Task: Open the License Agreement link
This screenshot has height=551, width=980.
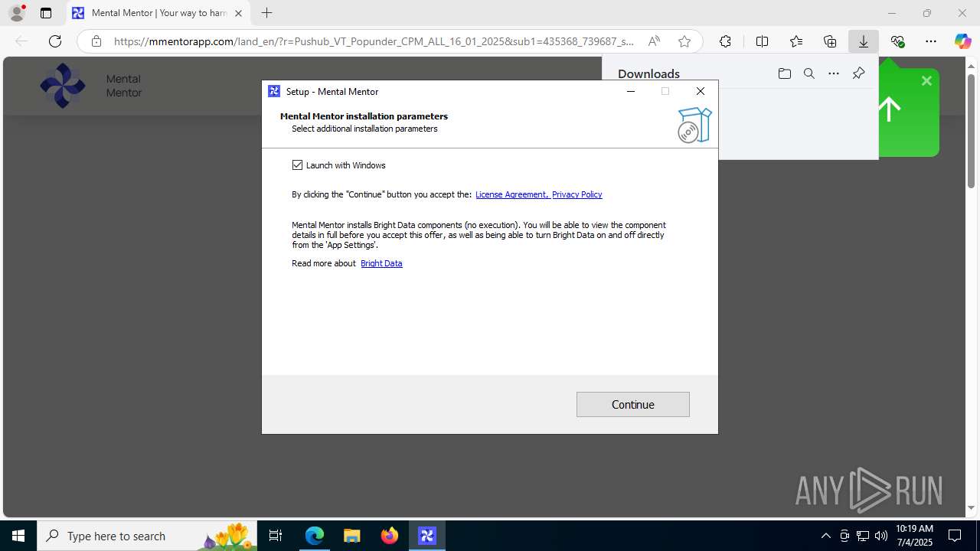Action: [x=511, y=194]
